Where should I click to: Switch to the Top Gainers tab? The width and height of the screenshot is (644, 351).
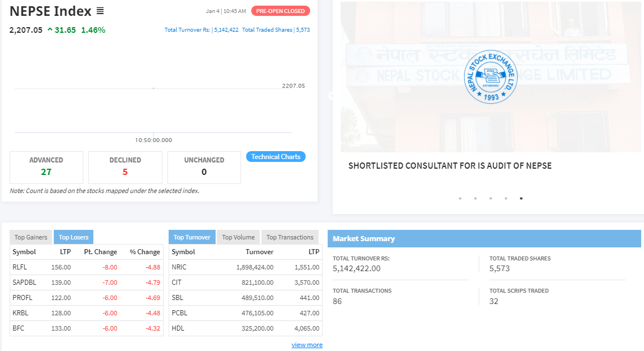[x=31, y=237]
